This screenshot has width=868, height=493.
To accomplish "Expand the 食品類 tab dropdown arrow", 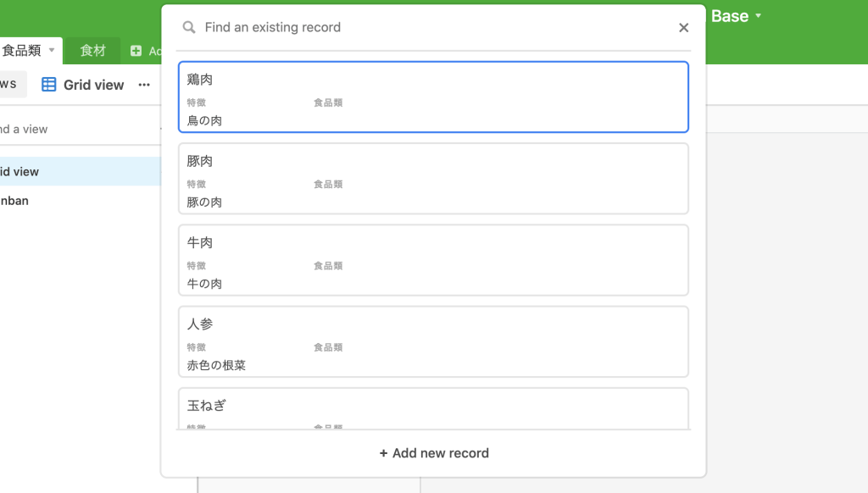I will [x=52, y=51].
